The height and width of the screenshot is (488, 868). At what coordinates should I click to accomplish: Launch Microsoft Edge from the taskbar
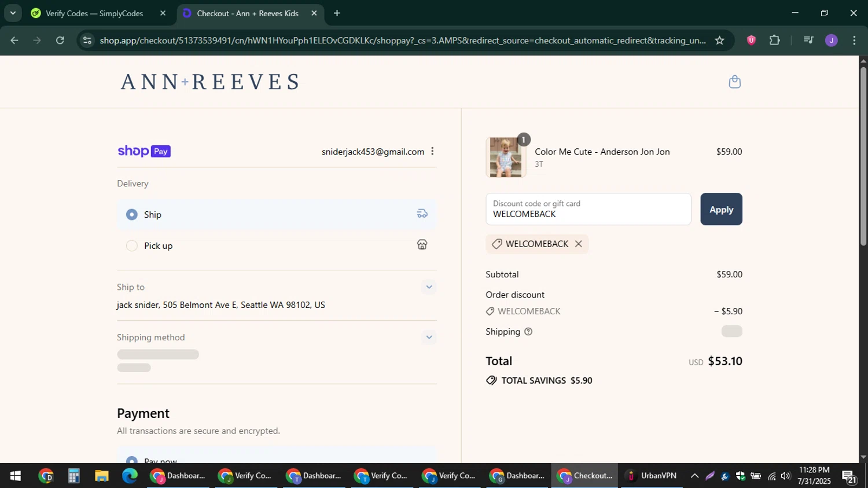pyautogui.click(x=130, y=476)
